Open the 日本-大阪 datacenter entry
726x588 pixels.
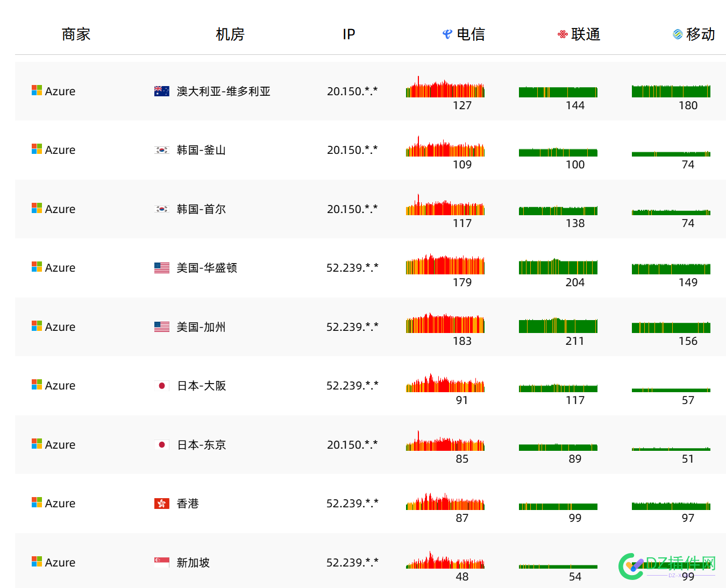(x=202, y=385)
